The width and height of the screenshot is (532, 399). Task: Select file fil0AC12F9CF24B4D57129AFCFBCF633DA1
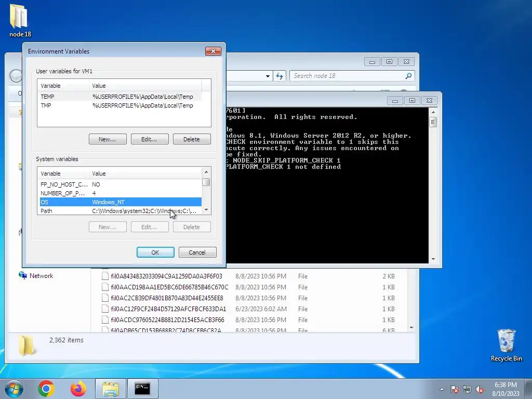click(168, 309)
